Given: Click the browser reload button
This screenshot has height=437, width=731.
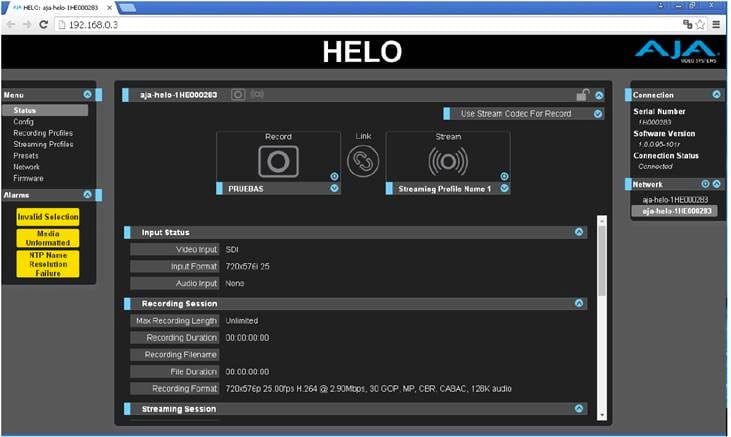Looking at the screenshot, I should point(43,24).
